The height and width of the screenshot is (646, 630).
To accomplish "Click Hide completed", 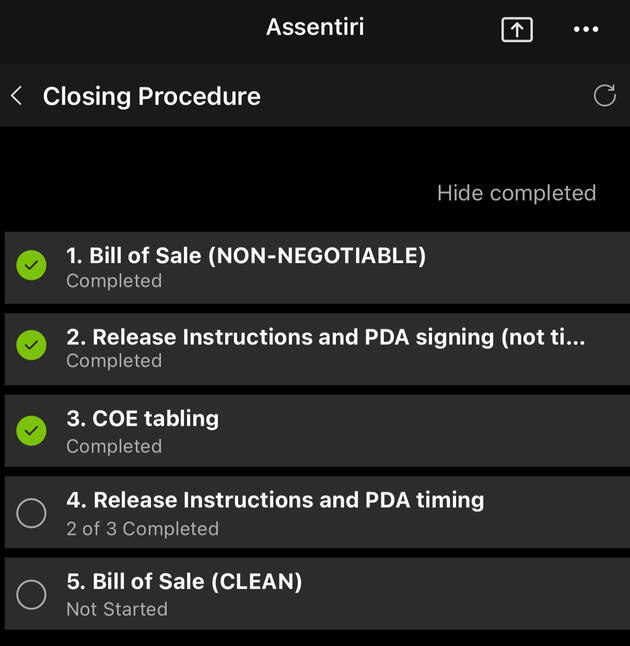I will click(516, 193).
